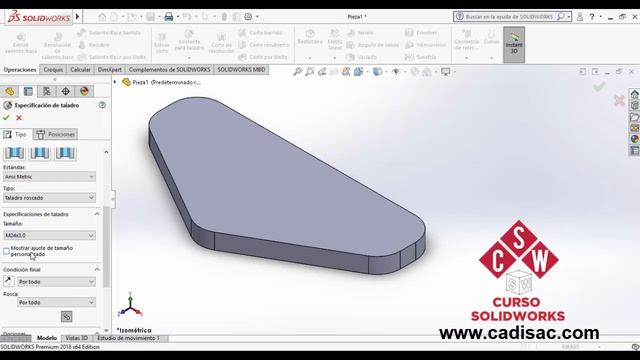Open the Croquis ribbon tab

(53, 70)
